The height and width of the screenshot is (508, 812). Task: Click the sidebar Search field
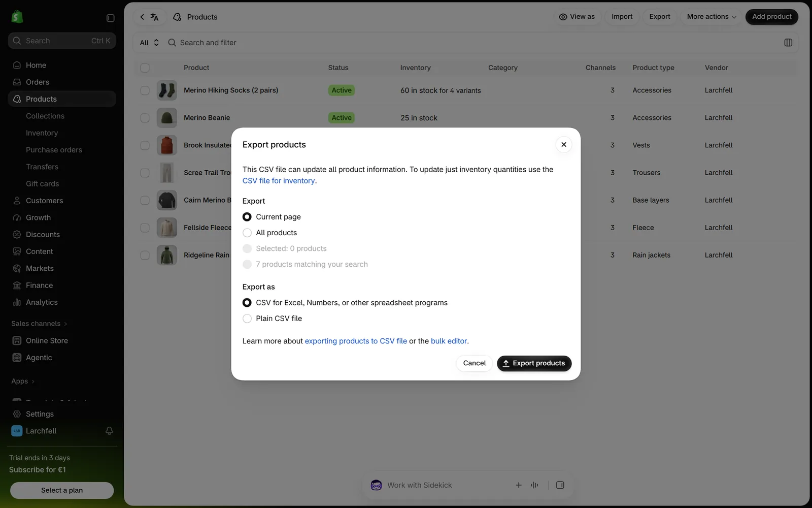click(62, 41)
